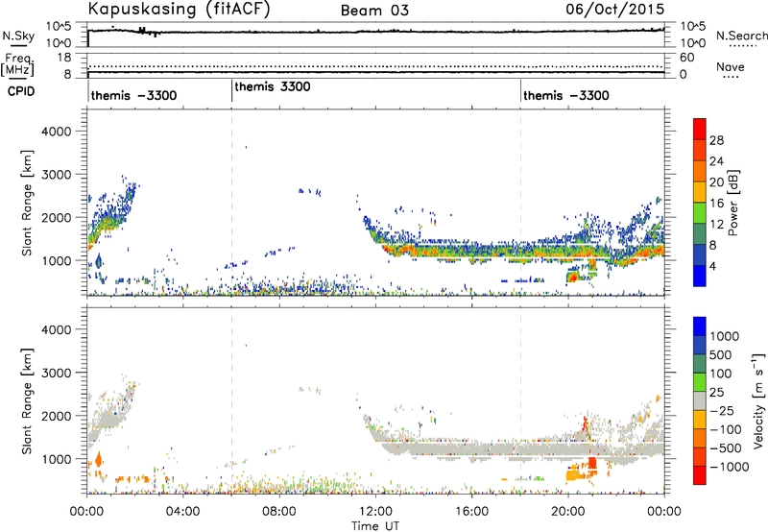Click the gray segment of Velocity colorbar

700,400
